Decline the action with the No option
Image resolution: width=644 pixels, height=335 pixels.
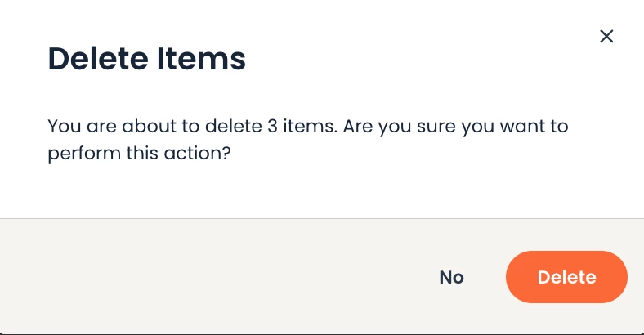pyautogui.click(x=451, y=277)
